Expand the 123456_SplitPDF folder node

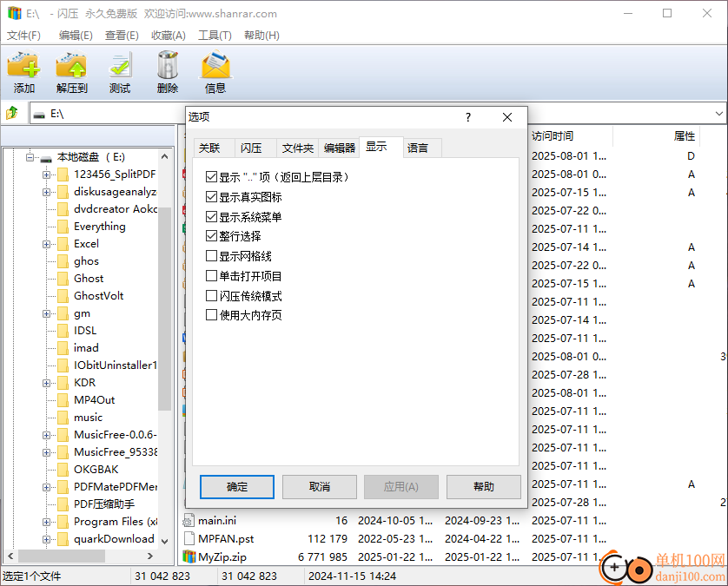46,174
